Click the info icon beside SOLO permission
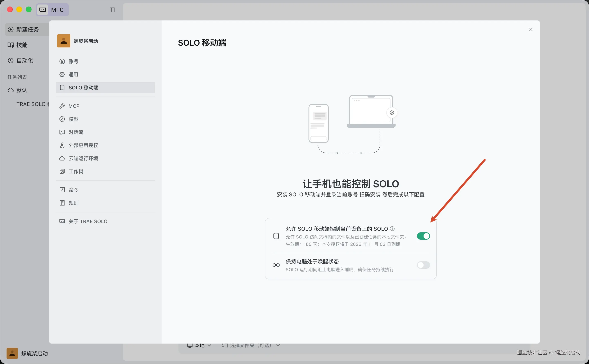The height and width of the screenshot is (364, 589). coord(392,228)
